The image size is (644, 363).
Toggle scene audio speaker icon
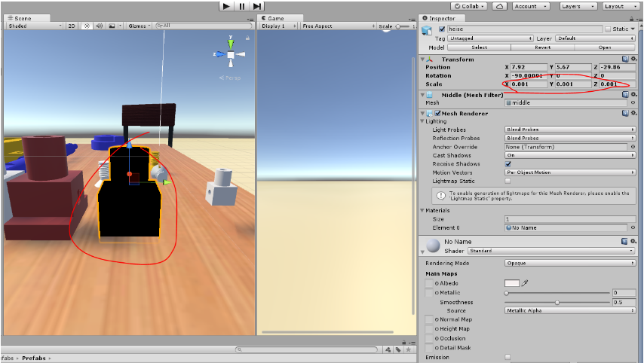99,26
